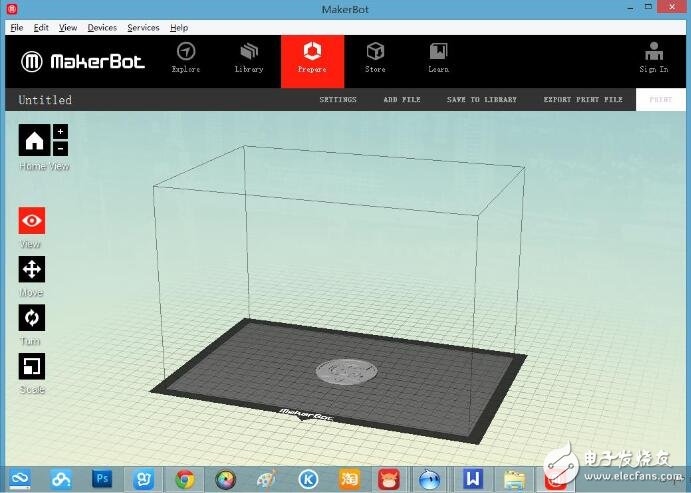Zoom in with the plus button

click(60, 132)
